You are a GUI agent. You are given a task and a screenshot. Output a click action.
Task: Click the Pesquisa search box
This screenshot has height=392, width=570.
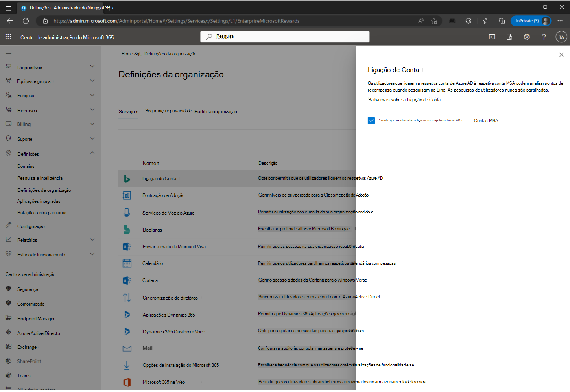(x=285, y=37)
